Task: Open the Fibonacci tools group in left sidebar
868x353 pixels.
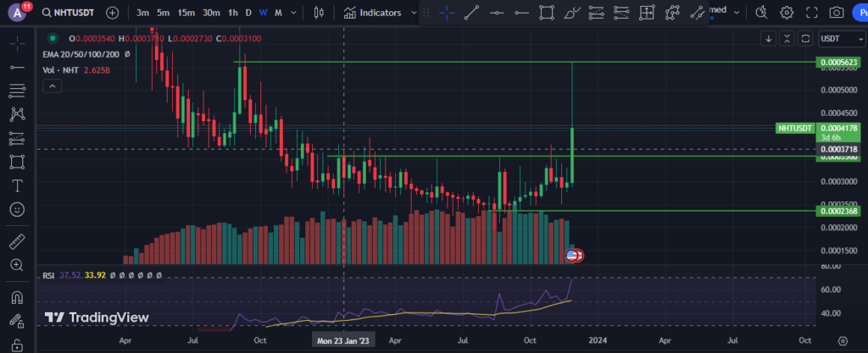Action: pyautogui.click(x=17, y=91)
